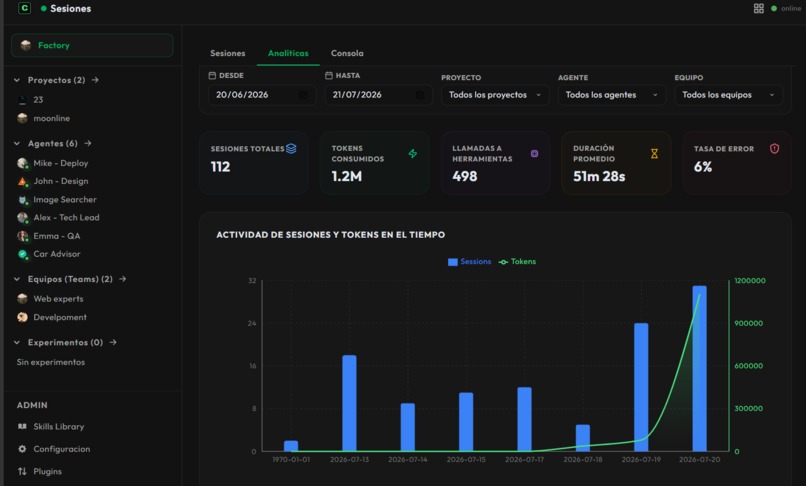Go to Agentes via its arrow icon
Screen dimensions: 806x486
87,143
